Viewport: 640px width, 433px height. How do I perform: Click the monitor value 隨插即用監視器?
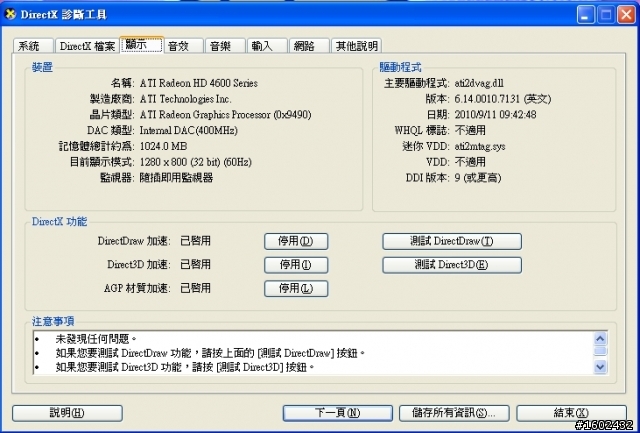(176, 178)
